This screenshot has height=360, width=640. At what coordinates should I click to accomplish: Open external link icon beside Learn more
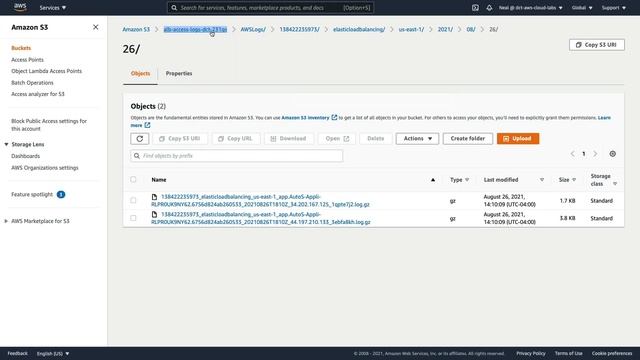[147, 125]
